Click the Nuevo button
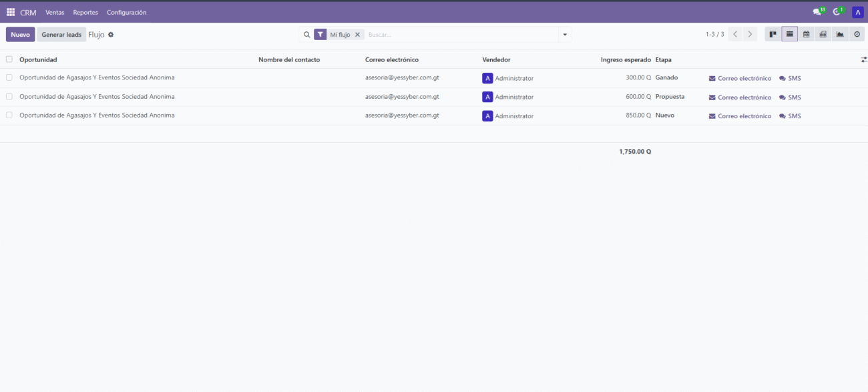868x392 pixels. (x=20, y=35)
